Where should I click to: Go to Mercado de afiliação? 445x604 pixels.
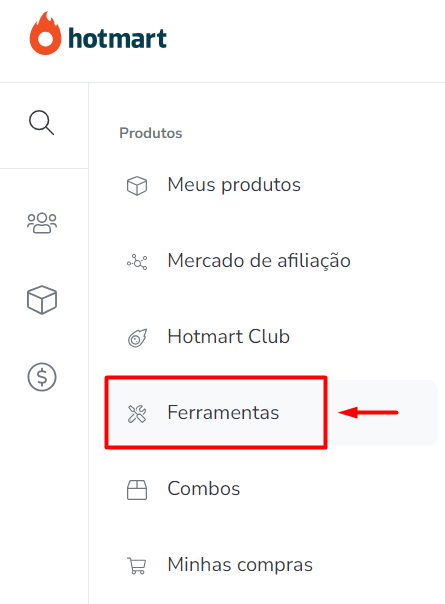[259, 261]
